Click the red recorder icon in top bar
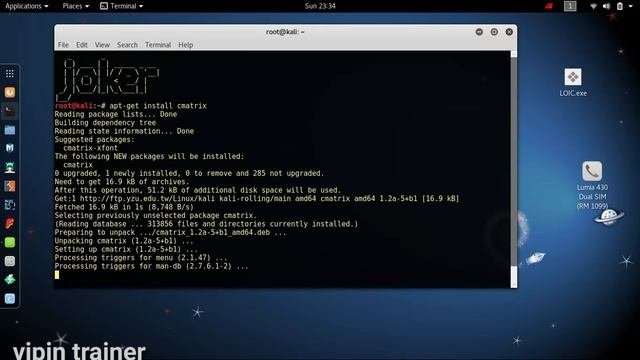The image size is (640, 360). point(549,6)
